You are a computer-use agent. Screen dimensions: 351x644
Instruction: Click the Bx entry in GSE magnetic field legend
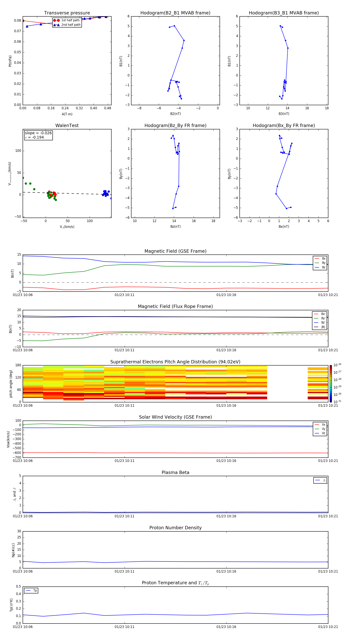(x=320, y=259)
